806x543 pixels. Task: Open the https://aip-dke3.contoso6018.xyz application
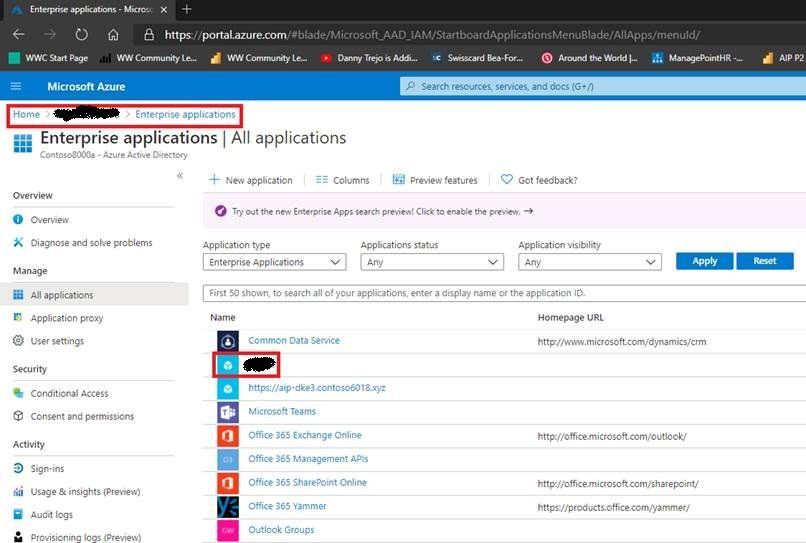click(x=317, y=388)
